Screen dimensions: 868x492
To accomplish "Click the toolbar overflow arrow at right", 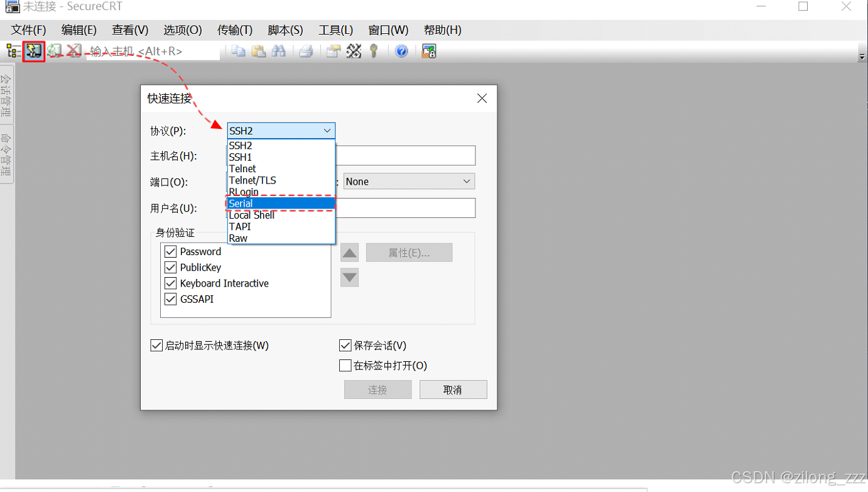I will click(x=862, y=57).
